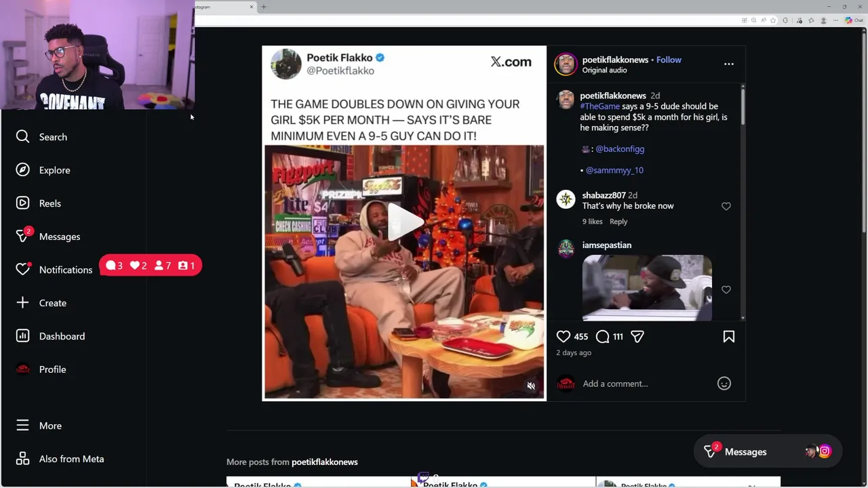Share the post with paper-plane icon
The width and height of the screenshot is (868, 488).
[637, 336]
